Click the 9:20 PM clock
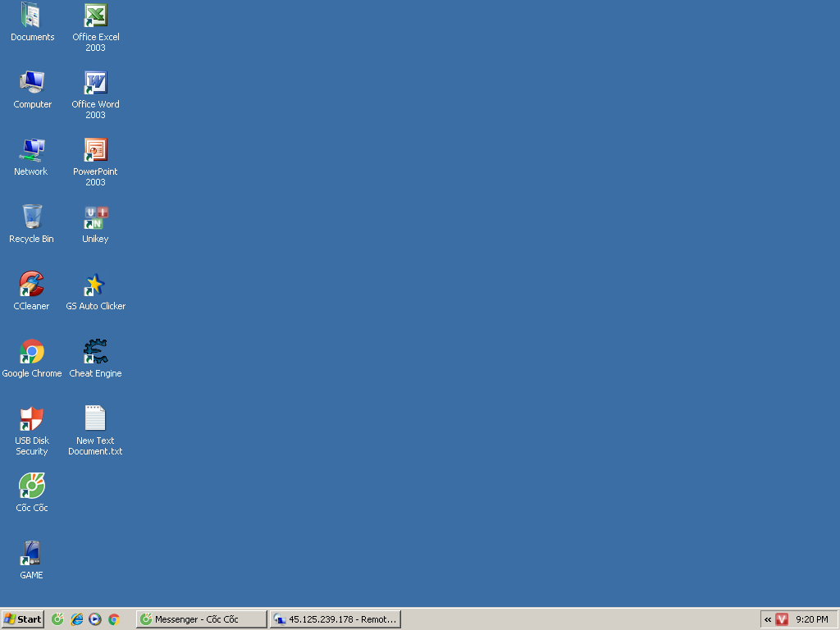This screenshot has width=840, height=630. 811,619
